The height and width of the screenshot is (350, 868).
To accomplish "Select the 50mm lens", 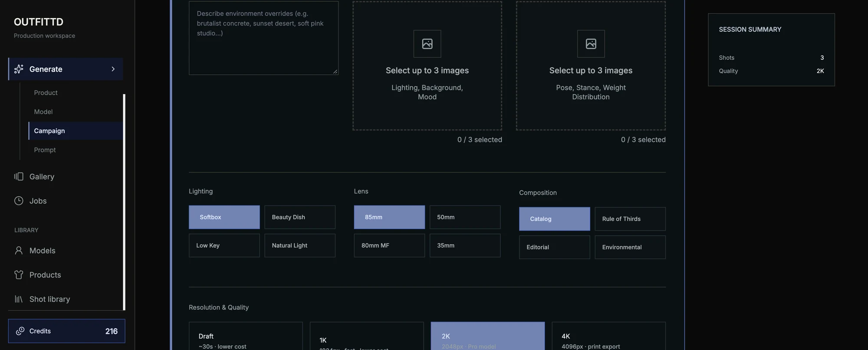I will pyautogui.click(x=465, y=217).
